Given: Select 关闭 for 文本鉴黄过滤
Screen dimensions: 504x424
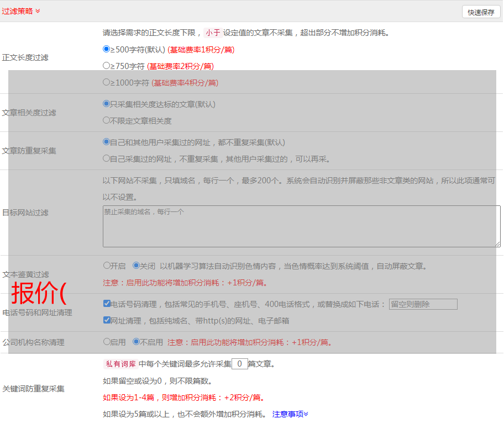Looking at the screenshot, I should tap(136, 266).
